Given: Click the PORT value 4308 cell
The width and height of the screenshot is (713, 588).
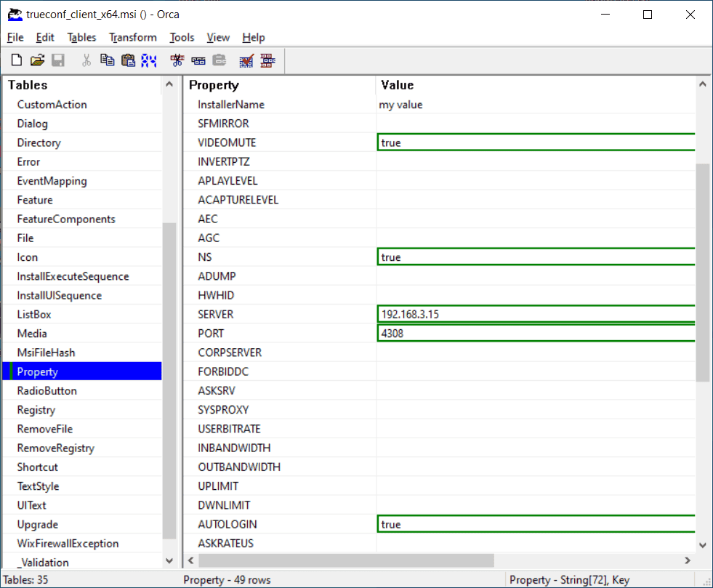Looking at the screenshot, I should (536, 334).
